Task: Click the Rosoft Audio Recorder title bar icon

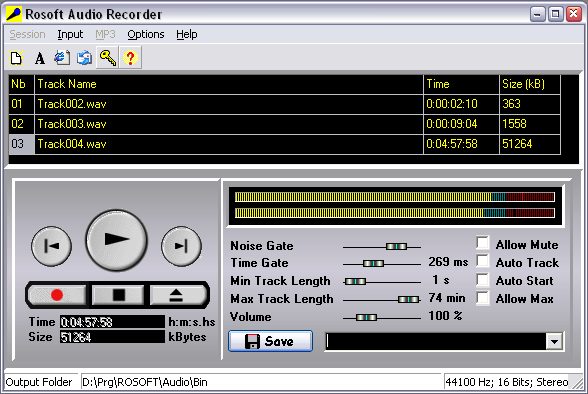Action: click(x=14, y=14)
